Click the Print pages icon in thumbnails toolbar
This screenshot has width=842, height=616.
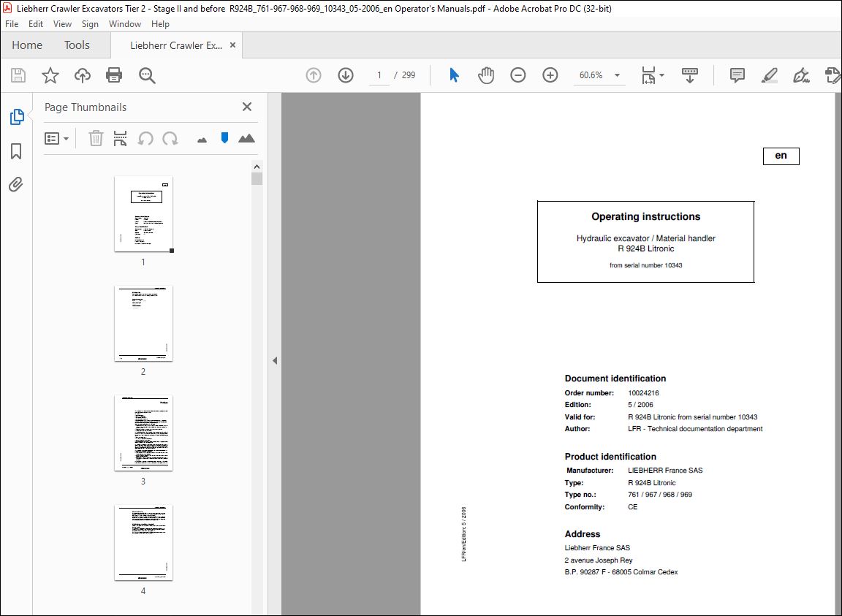121,139
